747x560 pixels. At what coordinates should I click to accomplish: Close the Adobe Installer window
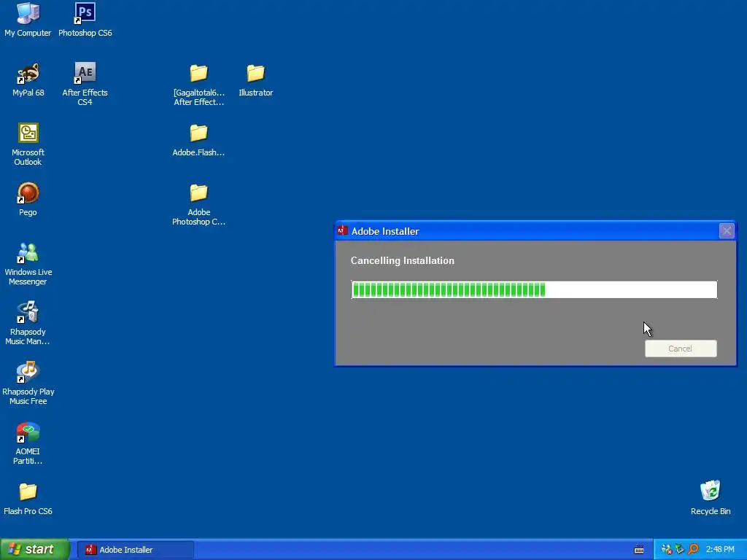point(727,231)
